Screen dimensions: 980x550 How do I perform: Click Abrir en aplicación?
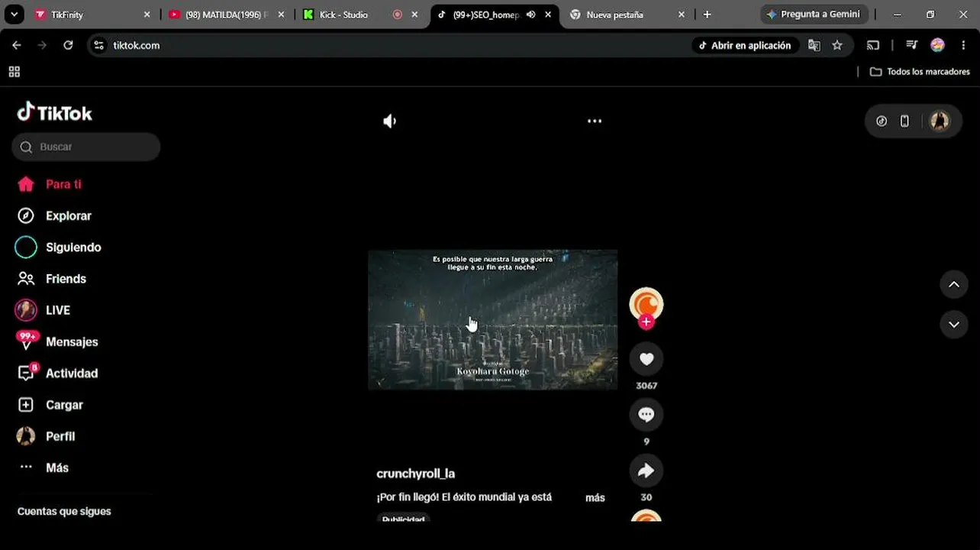tap(745, 45)
